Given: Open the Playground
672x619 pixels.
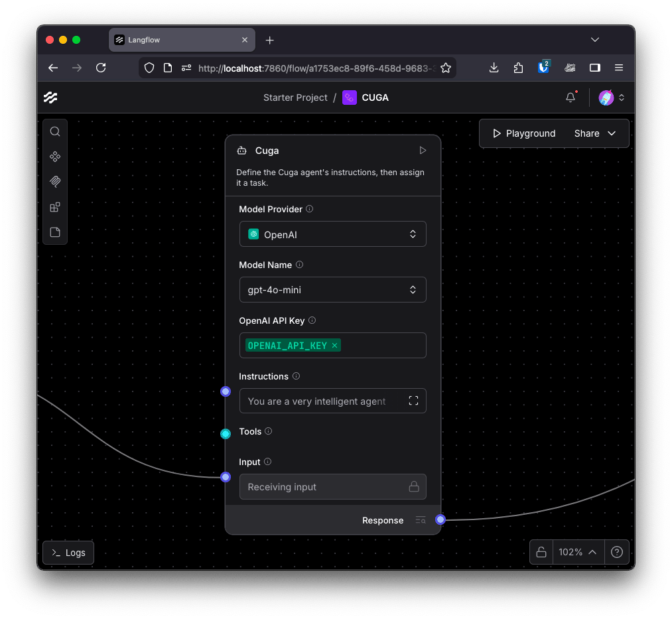Looking at the screenshot, I should (x=523, y=133).
